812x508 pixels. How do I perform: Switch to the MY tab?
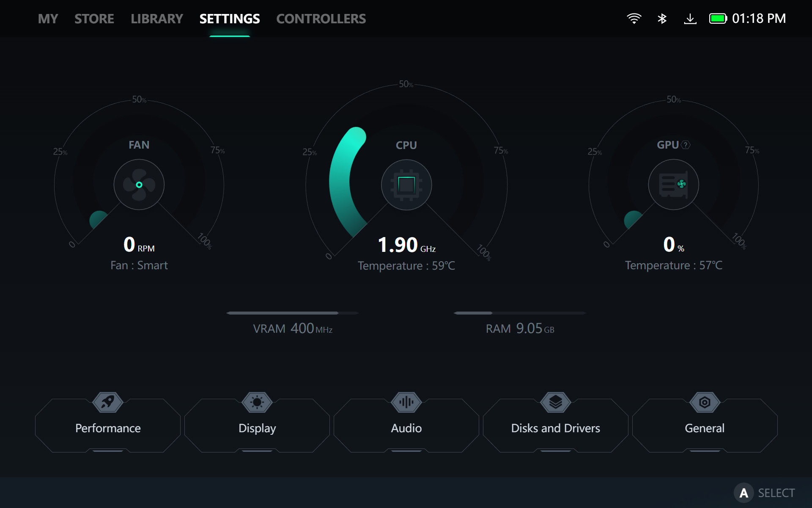point(48,19)
